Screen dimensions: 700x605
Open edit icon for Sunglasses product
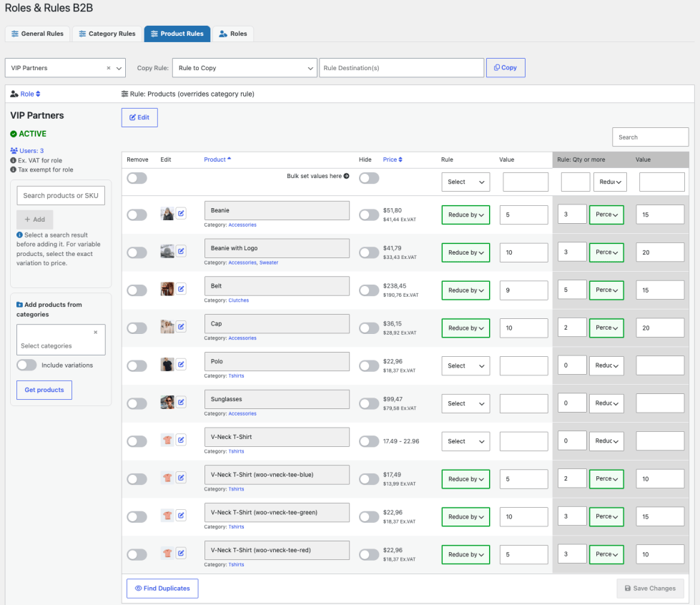[x=181, y=403]
